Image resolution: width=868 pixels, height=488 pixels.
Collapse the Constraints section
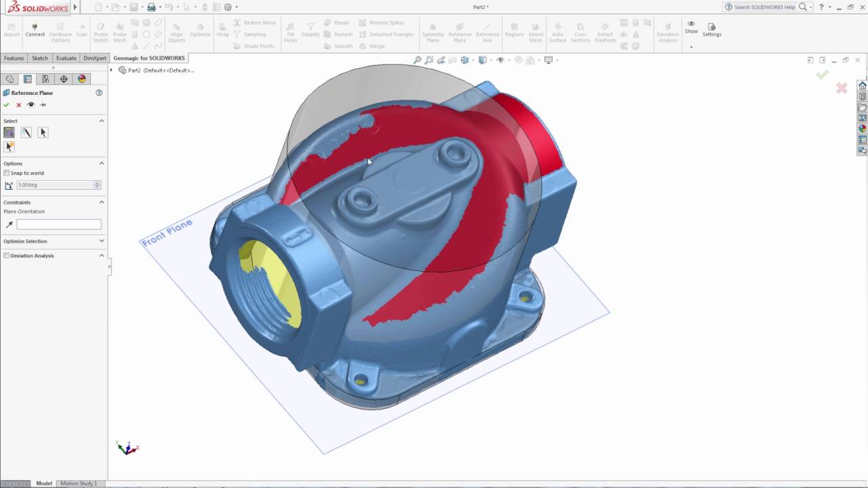[102, 202]
